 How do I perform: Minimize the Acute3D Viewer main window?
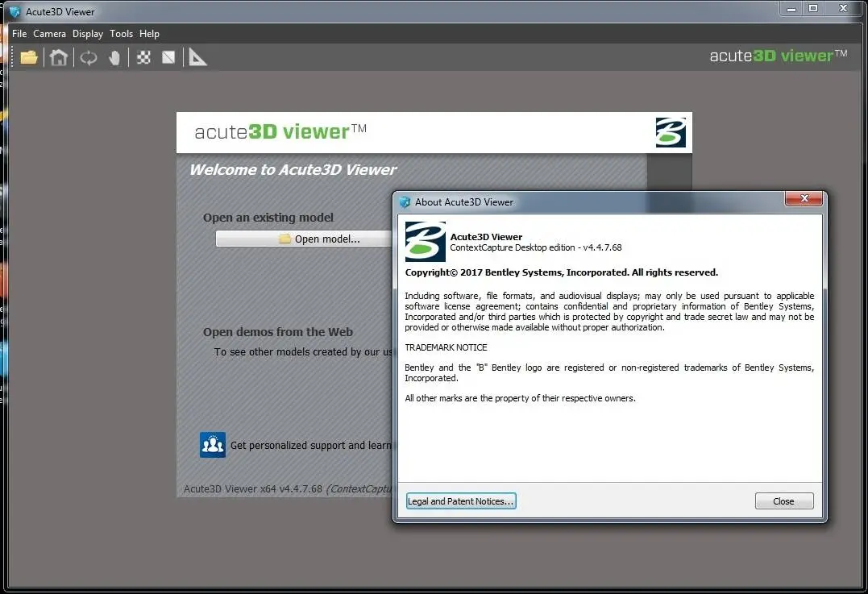coord(791,8)
